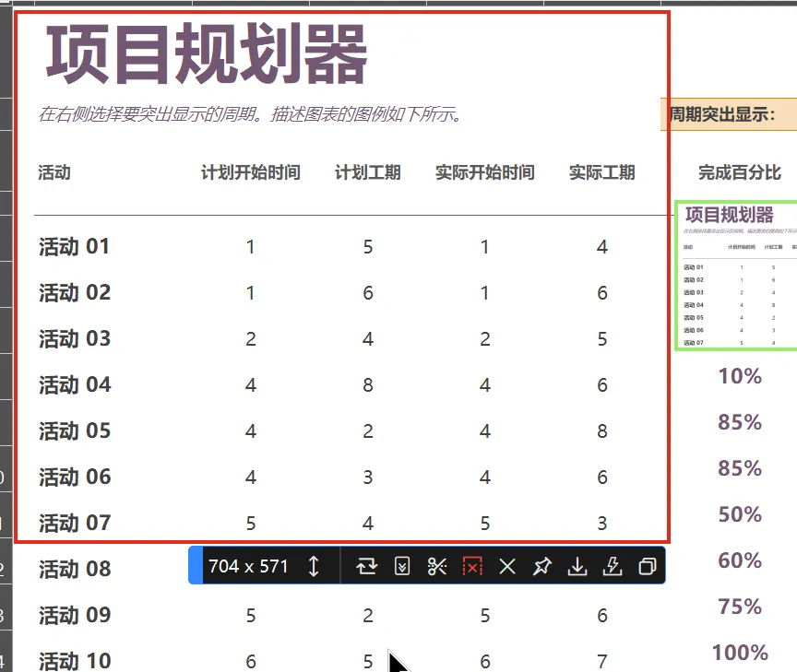Viewport: 797px width, 672px height.
Task: Click the red dashed-box cancel icon
Action: coord(472,567)
